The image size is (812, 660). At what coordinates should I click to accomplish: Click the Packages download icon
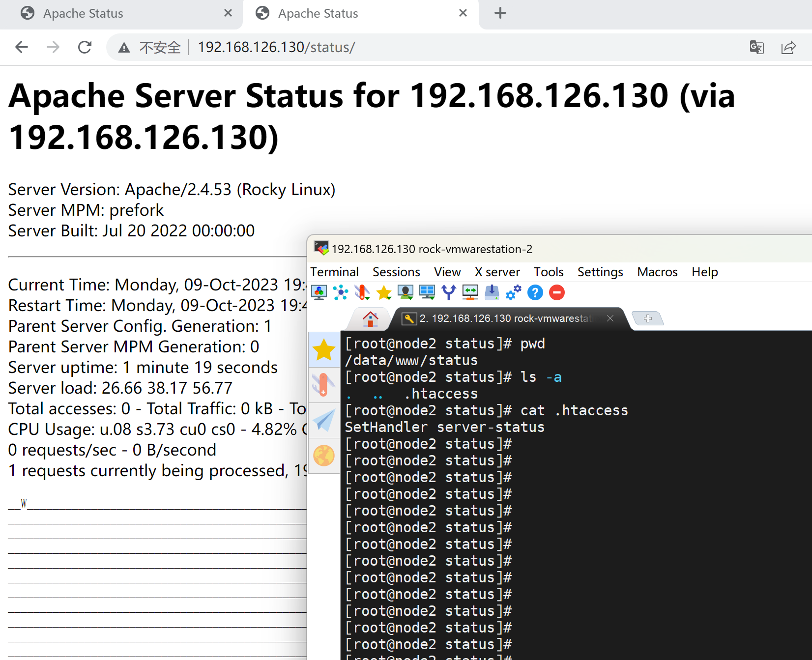492,292
